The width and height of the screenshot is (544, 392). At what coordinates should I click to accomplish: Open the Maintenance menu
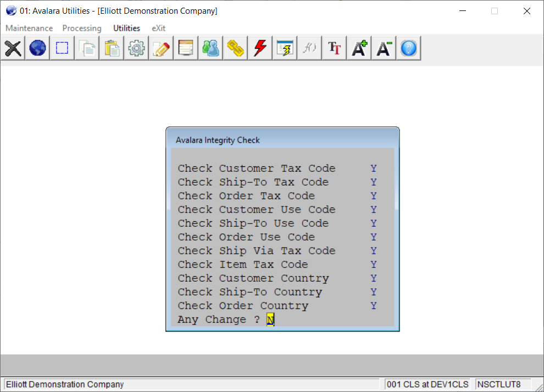(29, 28)
